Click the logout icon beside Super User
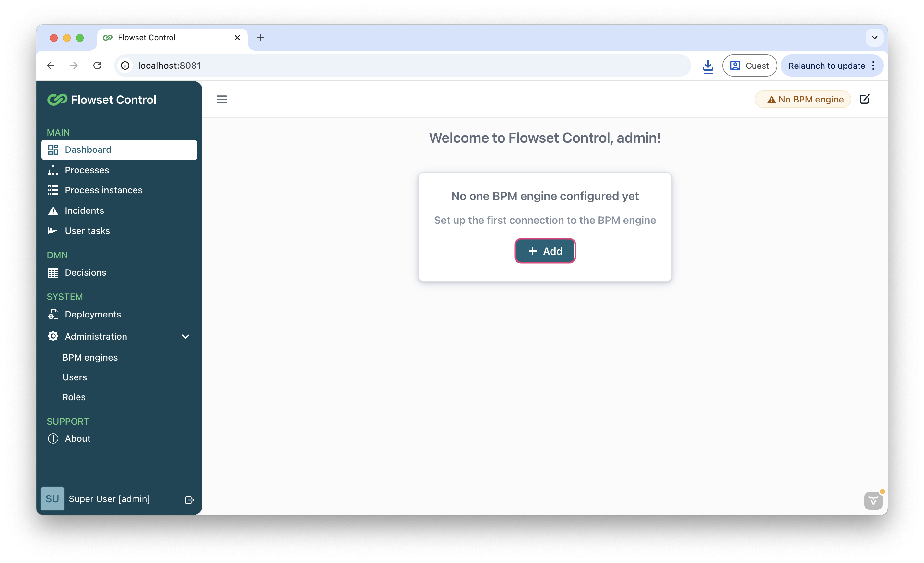 [190, 500]
